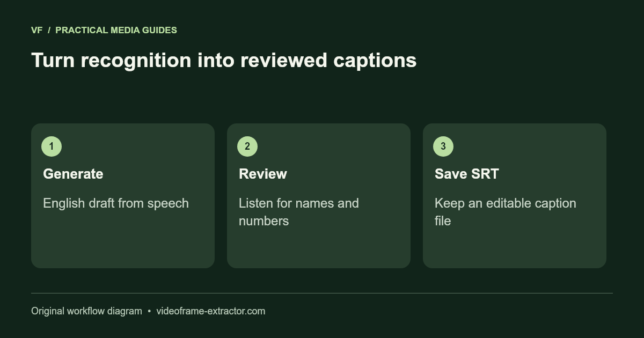Select the Save SRT card heading
Viewport: 644px width, 338px height.
[x=467, y=174]
